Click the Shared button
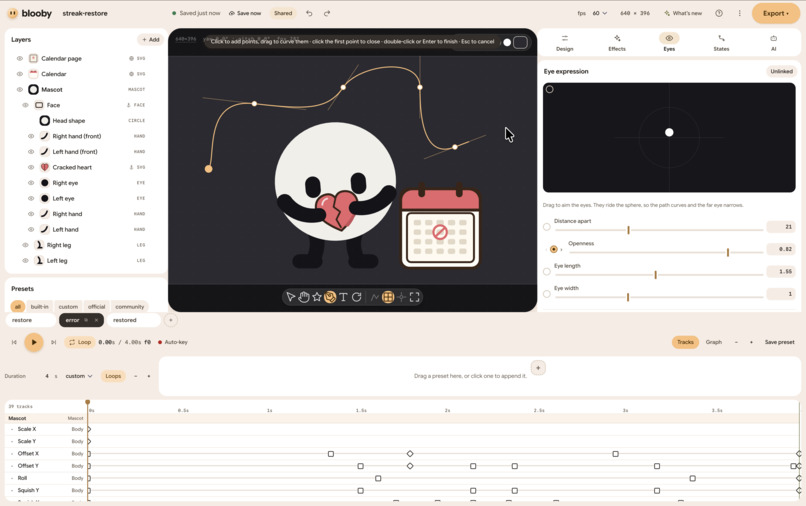The image size is (806, 506). (283, 13)
